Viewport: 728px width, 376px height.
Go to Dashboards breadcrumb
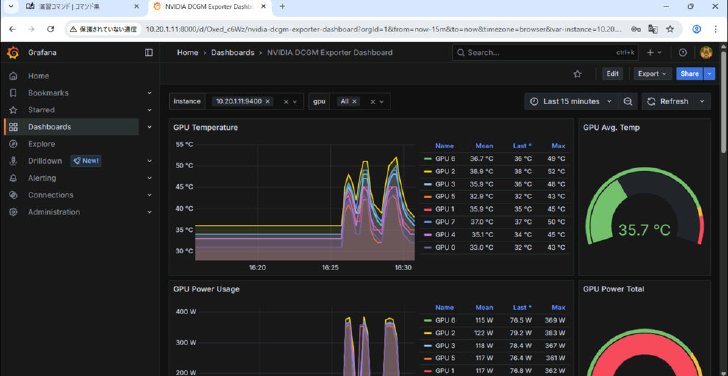coord(233,52)
